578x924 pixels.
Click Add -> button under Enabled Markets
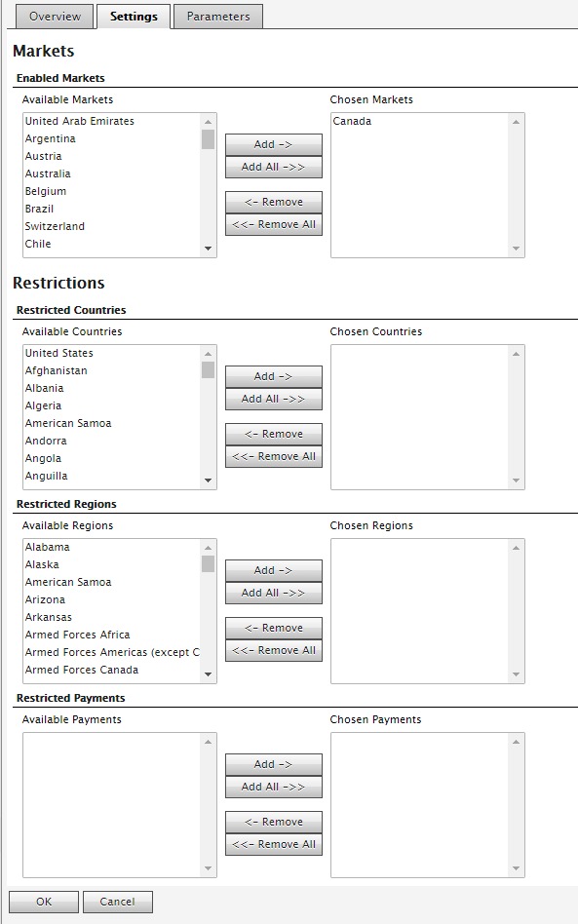273,144
